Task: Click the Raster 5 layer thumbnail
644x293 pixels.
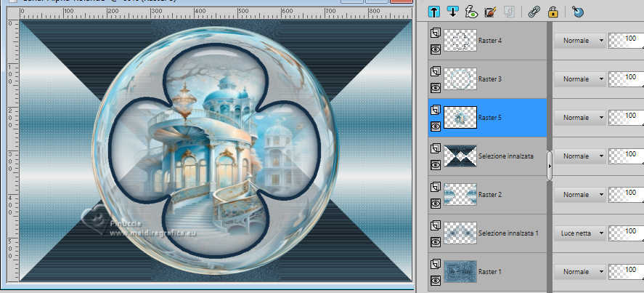Action: coord(460,117)
